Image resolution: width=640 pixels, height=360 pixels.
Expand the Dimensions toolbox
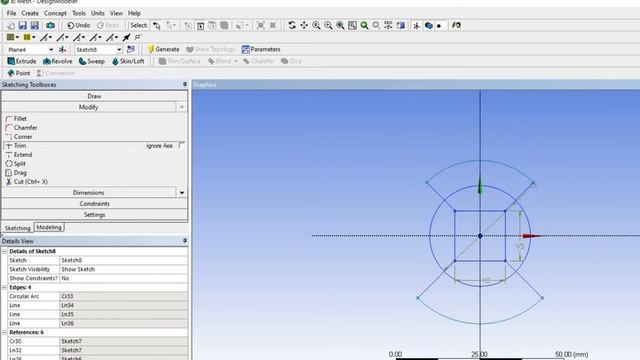tap(89, 193)
